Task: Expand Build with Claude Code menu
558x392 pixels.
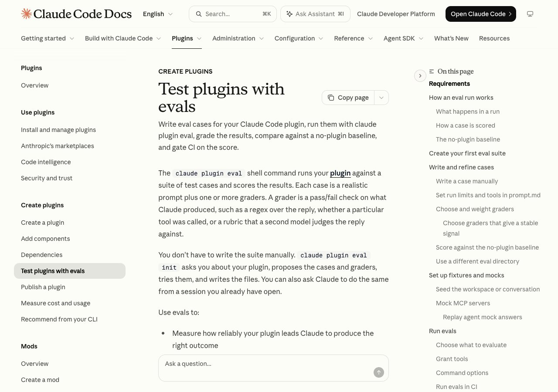Action: (123, 38)
